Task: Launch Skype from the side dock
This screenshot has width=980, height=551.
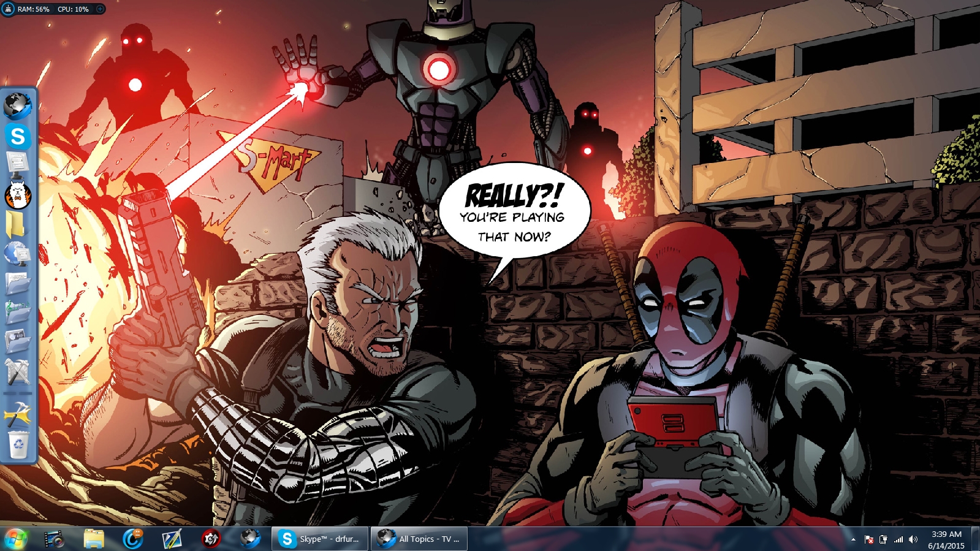Action: [x=18, y=136]
